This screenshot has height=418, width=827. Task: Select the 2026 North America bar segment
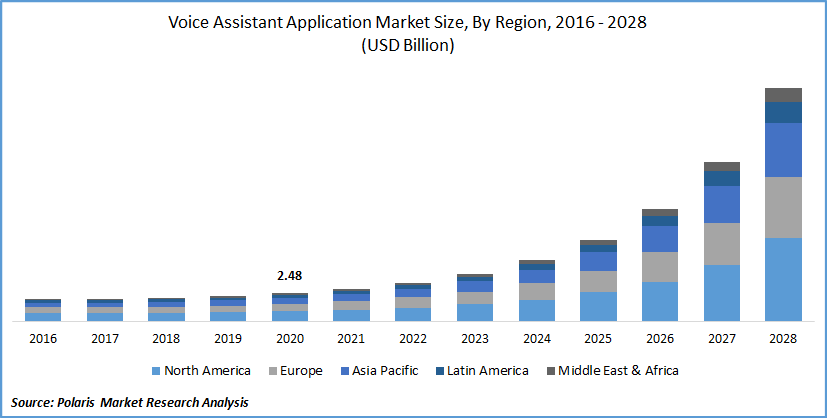point(660,302)
